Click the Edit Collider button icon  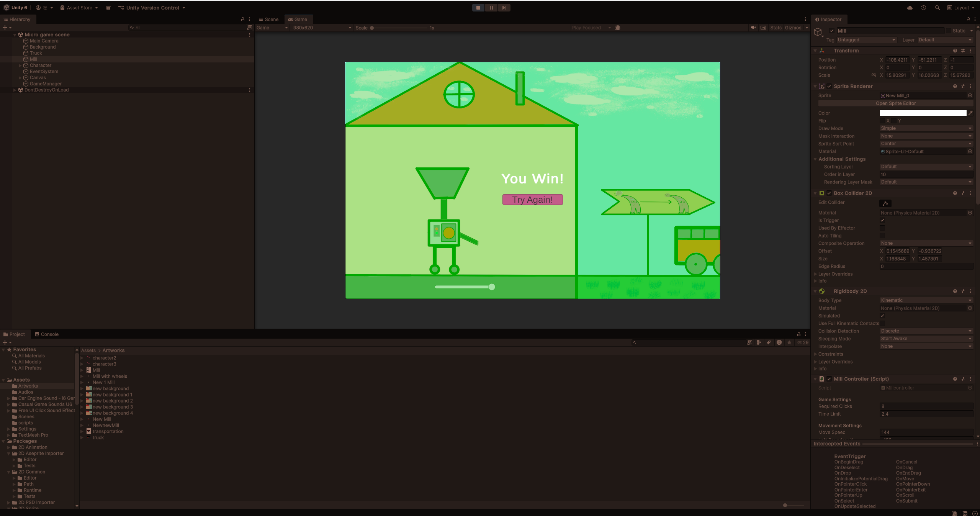885,203
